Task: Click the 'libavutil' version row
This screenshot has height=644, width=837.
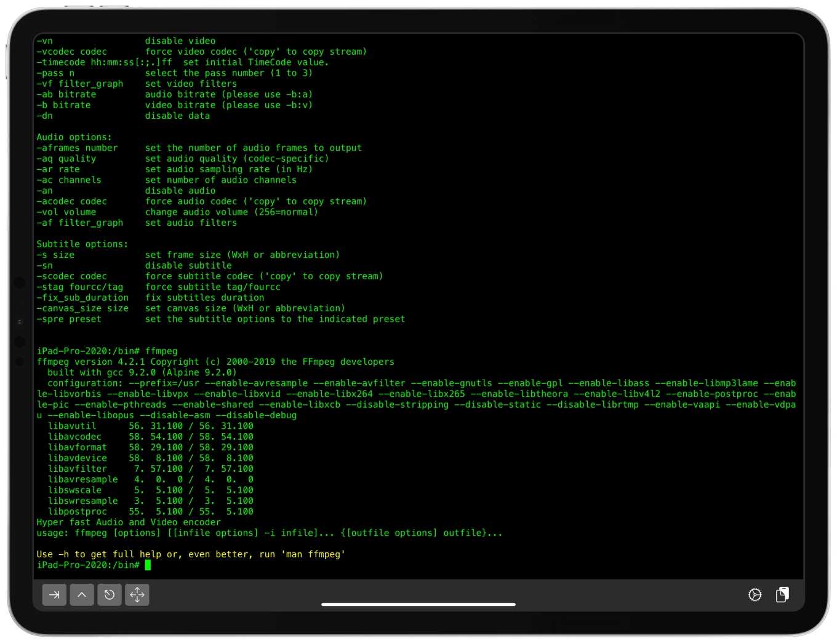Action: [x=151, y=426]
